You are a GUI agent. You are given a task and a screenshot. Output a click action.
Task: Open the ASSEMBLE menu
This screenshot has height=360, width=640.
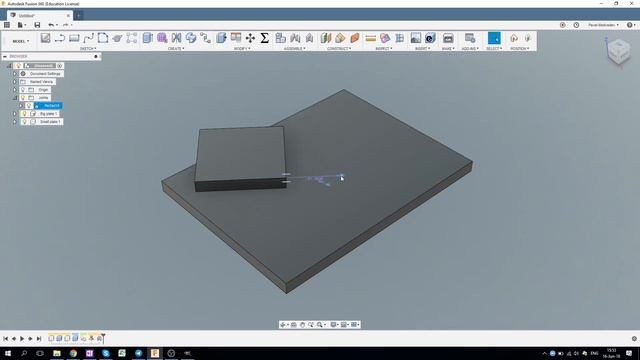(x=294, y=49)
